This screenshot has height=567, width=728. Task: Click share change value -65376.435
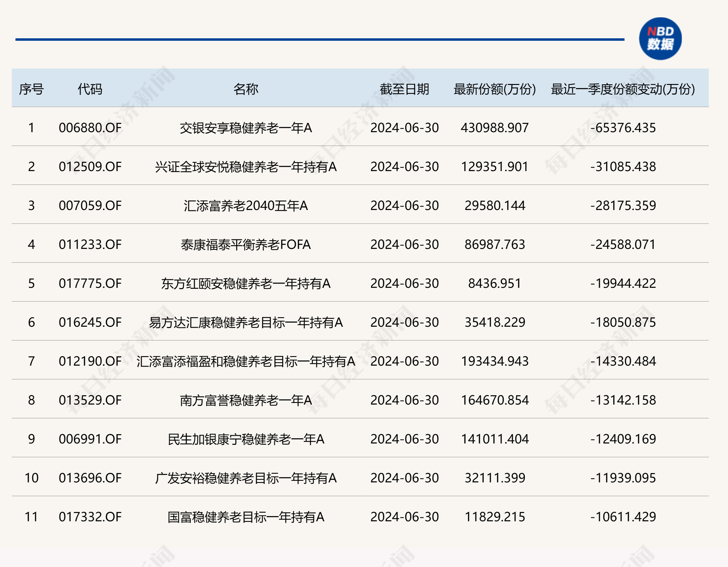[x=623, y=128]
